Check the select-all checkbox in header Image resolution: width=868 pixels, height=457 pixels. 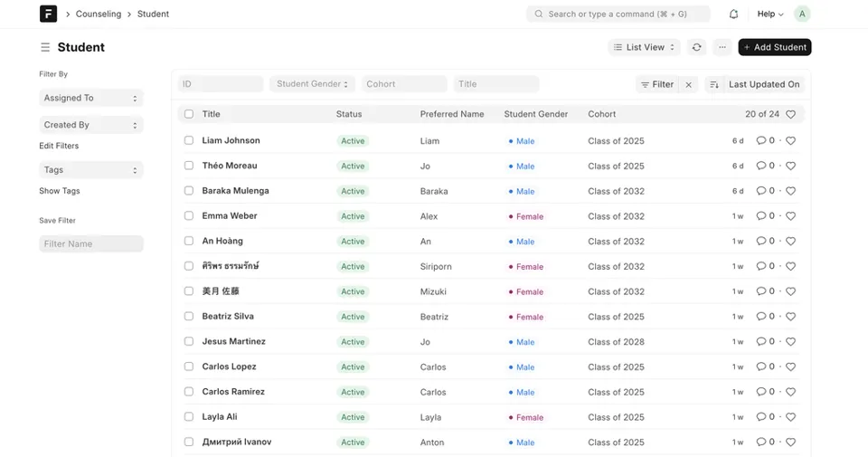[x=189, y=114]
